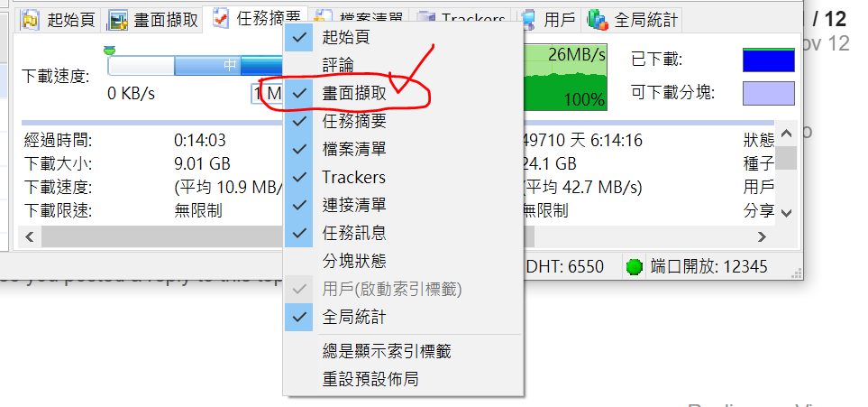
Task: Click the green speed limit marker above bar
Action: (x=111, y=51)
